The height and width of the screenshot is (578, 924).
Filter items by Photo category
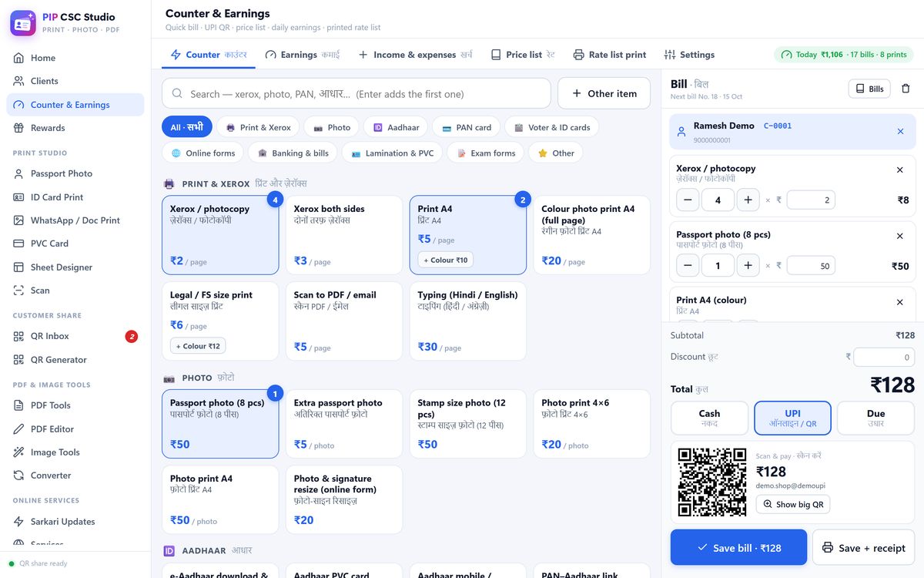332,127
